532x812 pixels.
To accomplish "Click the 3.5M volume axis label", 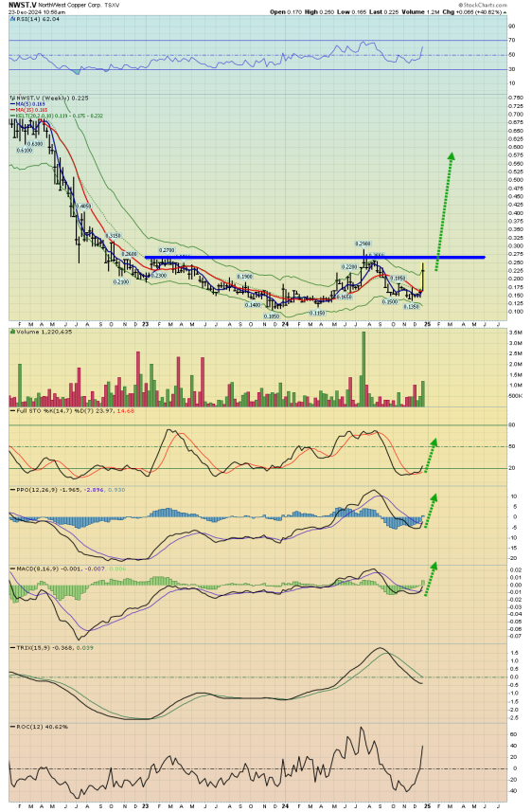I will [515, 332].
